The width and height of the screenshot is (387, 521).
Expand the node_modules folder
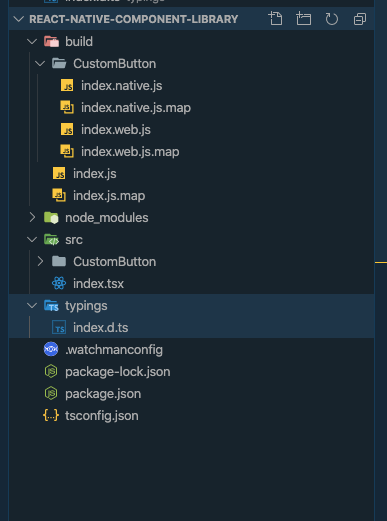point(32,217)
